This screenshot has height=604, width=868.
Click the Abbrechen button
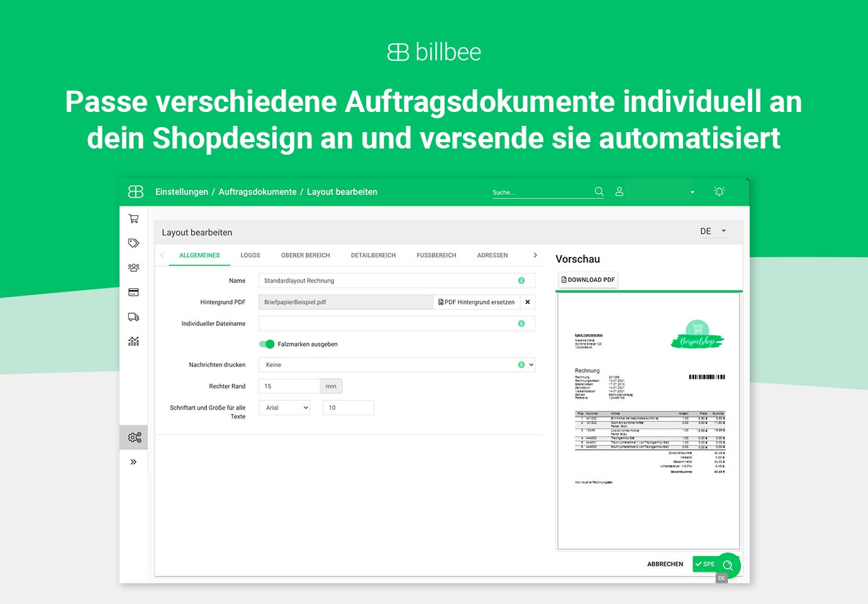665,564
